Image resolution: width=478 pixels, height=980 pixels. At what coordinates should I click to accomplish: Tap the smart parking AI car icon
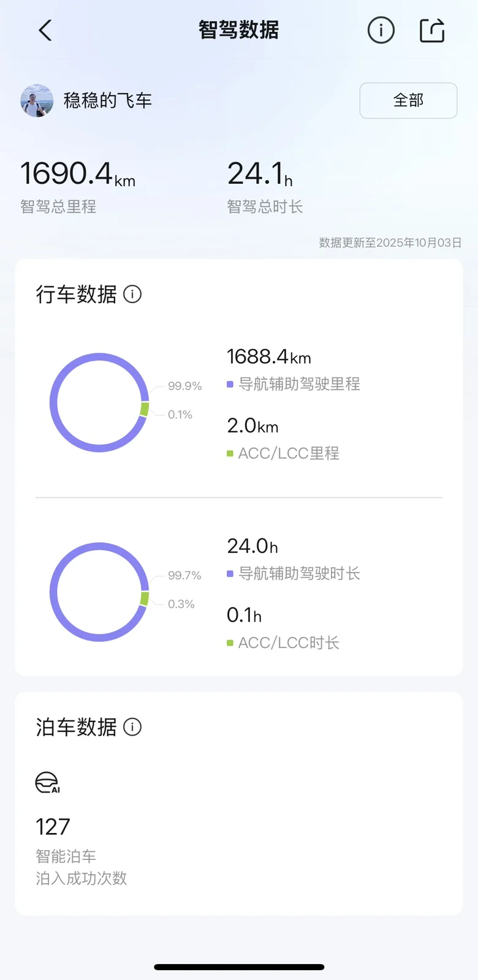click(x=47, y=783)
